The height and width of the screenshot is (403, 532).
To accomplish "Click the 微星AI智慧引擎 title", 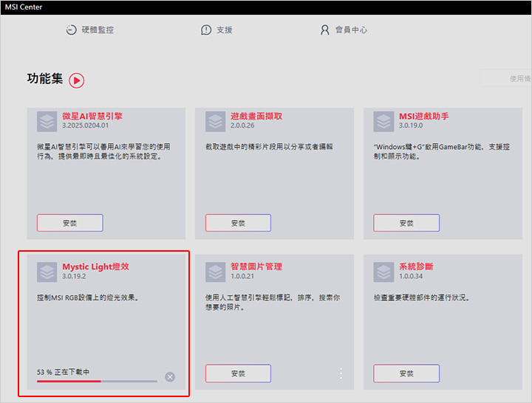I will click(x=92, y=117).
